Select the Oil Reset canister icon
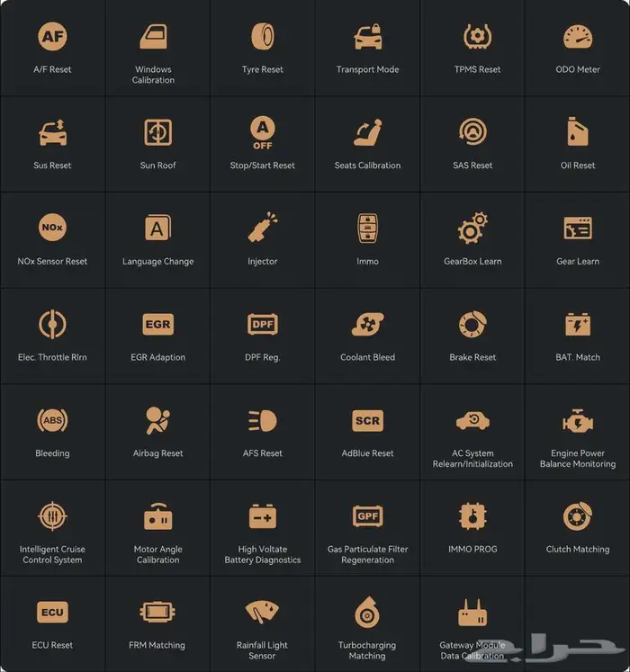The image size is (630, 672). pyautogui.click(x=578, y=131)
